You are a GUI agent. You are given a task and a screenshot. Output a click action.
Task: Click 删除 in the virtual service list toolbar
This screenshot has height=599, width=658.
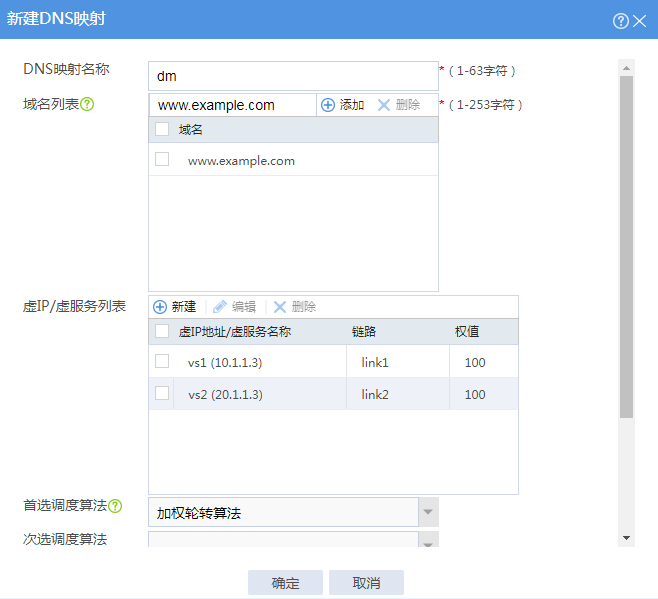pos(295,307)
